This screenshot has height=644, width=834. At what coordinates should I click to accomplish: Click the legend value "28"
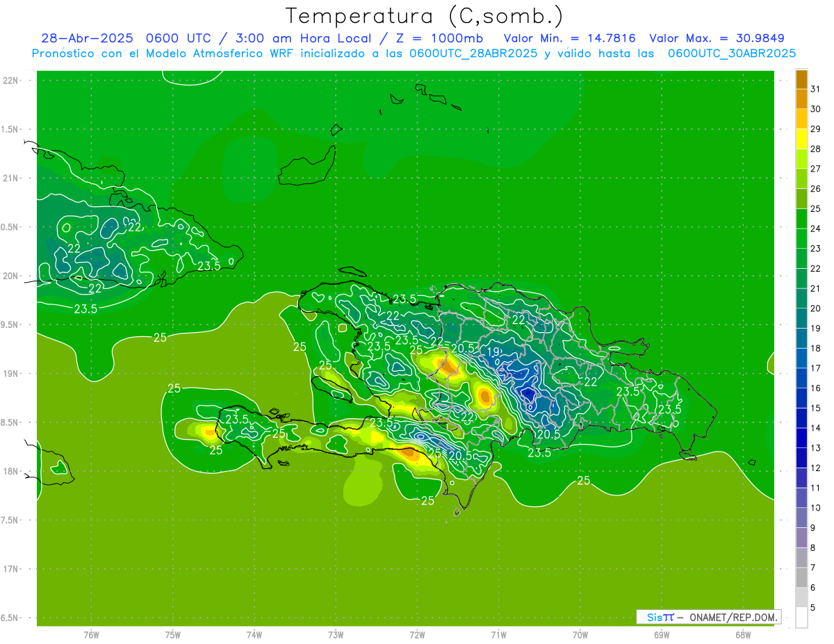pos(816,149)
